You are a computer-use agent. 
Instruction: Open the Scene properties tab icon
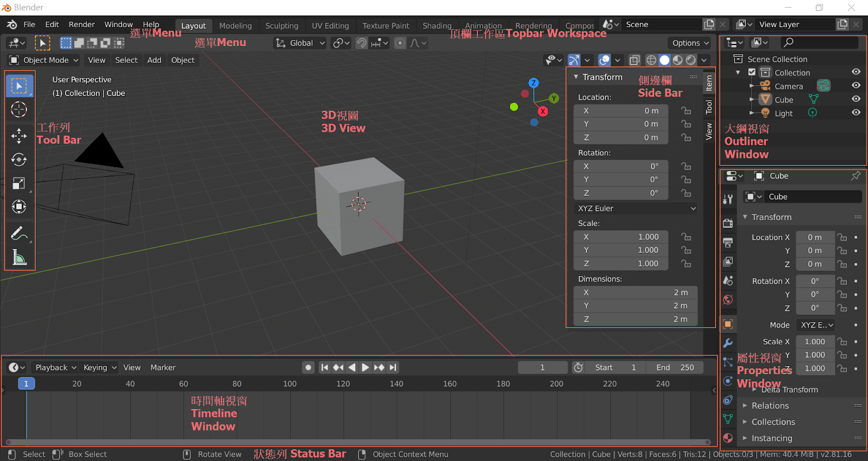[728, 280]
